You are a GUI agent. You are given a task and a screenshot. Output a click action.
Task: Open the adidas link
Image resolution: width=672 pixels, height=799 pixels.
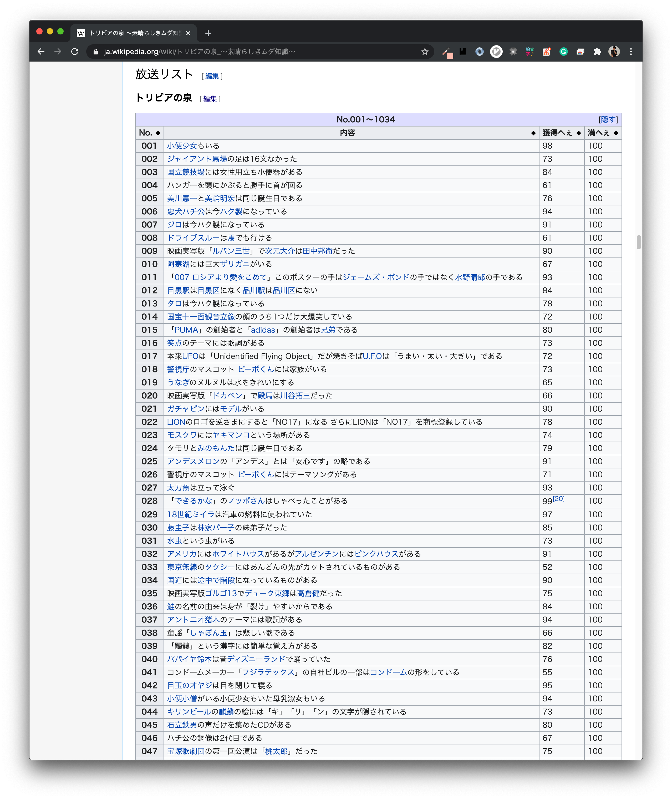(263, 330)
